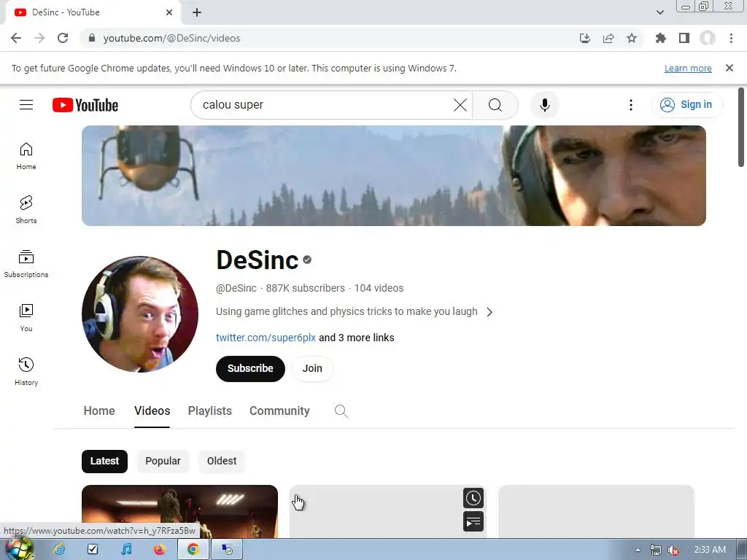Open Chrome profile avatar
This screenshot has height=560, width=747.
click(x=708, y=38)
